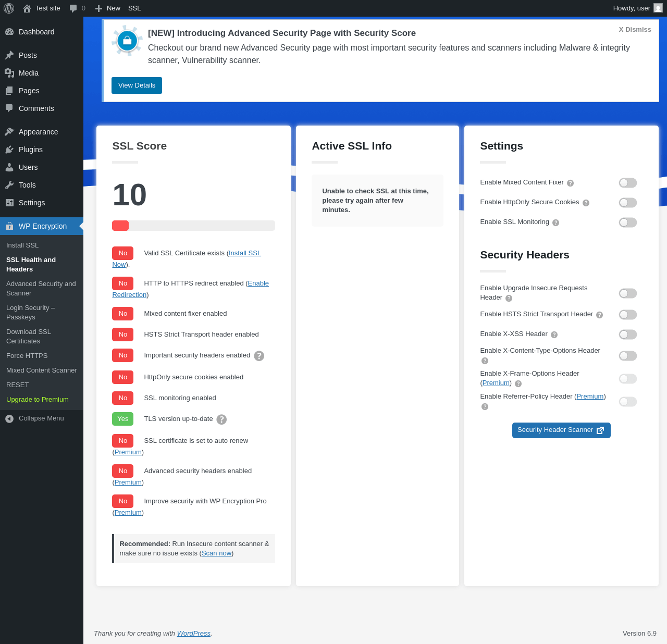This screenshot has width=667, height=644.
Task: Open Login Security – Passkeys submenu item
Action: pos(42,313)
